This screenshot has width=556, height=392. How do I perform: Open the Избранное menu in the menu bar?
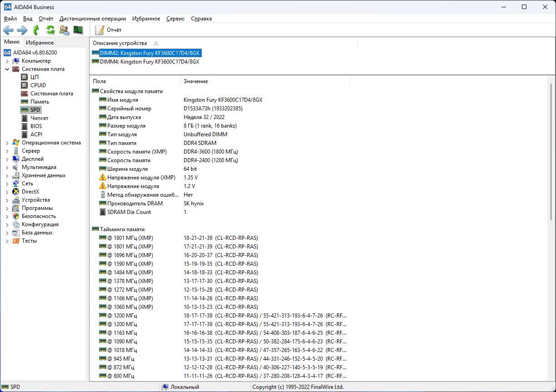click(146, 19)
